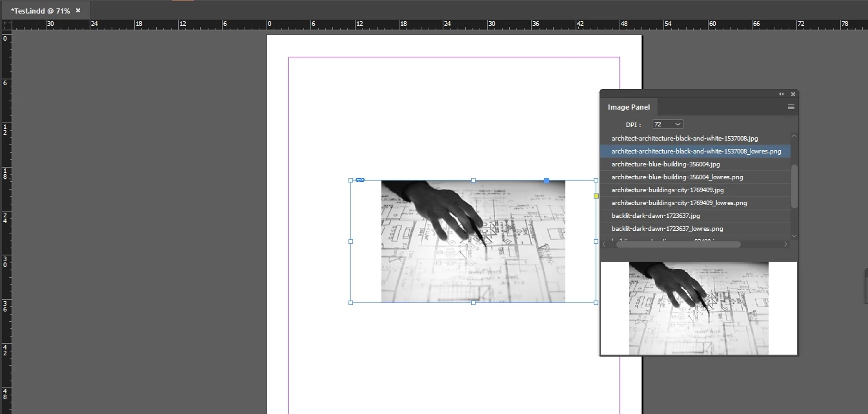The image size is (868, 414).
Task: Click the top-center frame handle
Action: tap(473, 180)
